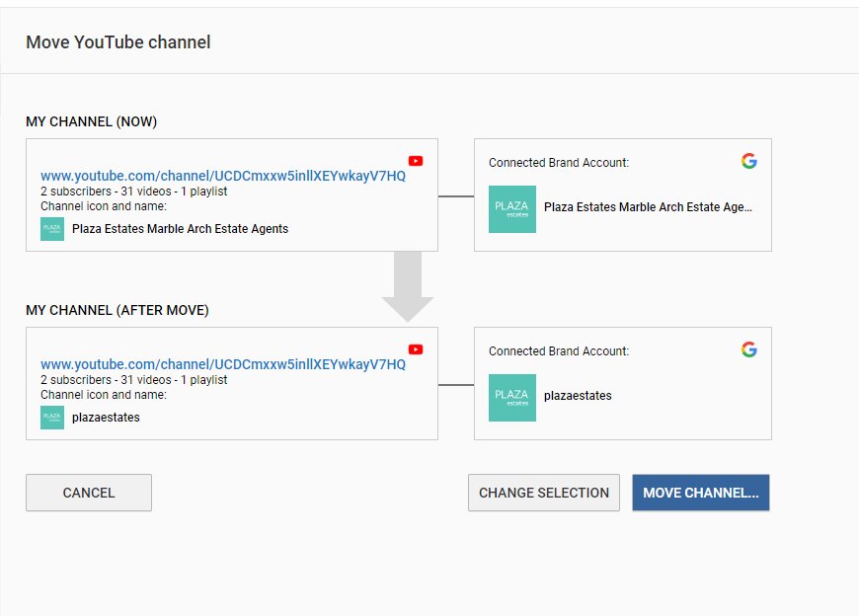
Task: Click the large Plaza avatar next to plazaestates Brand Account
Action: (512, 398)
